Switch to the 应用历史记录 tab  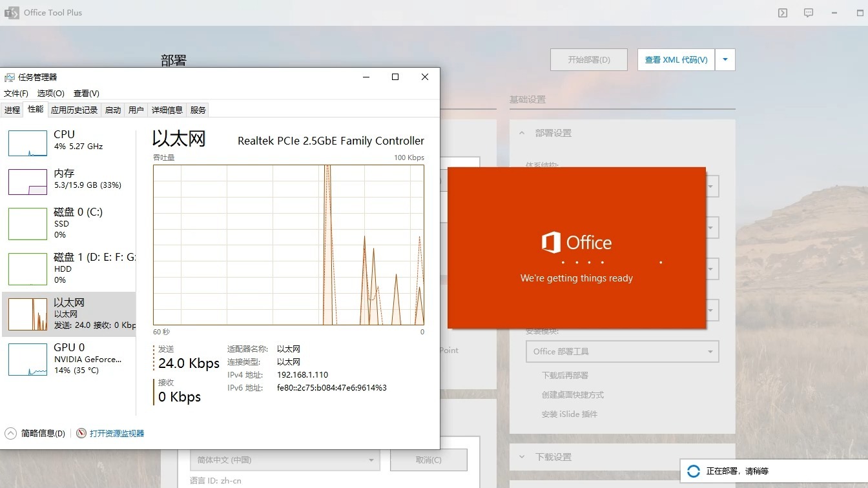(74, 110)
